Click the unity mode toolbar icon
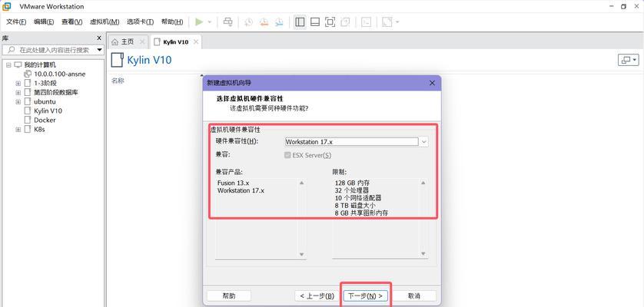 click(345, 22)
